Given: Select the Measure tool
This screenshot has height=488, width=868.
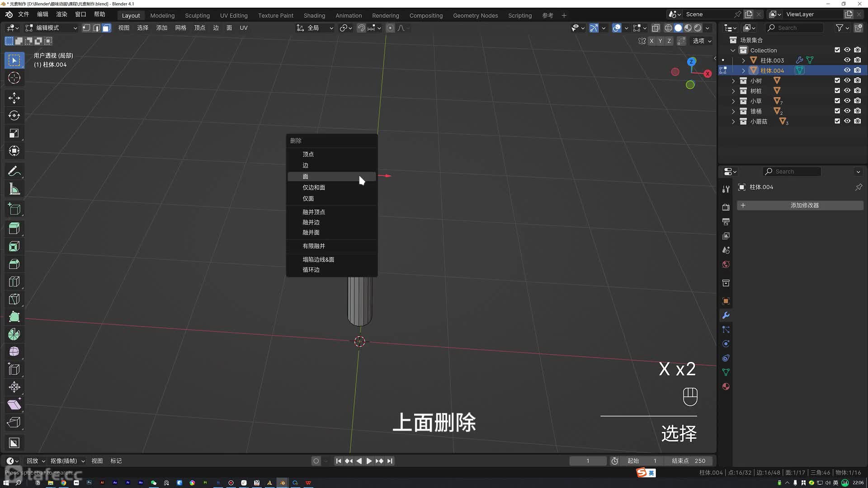Looking at the screenshot, I should tap(14, 189).
